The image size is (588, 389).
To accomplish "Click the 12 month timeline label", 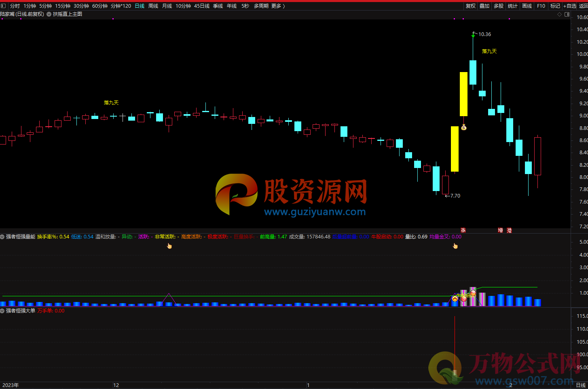I will pyautogui.click(x=116, y=385).
